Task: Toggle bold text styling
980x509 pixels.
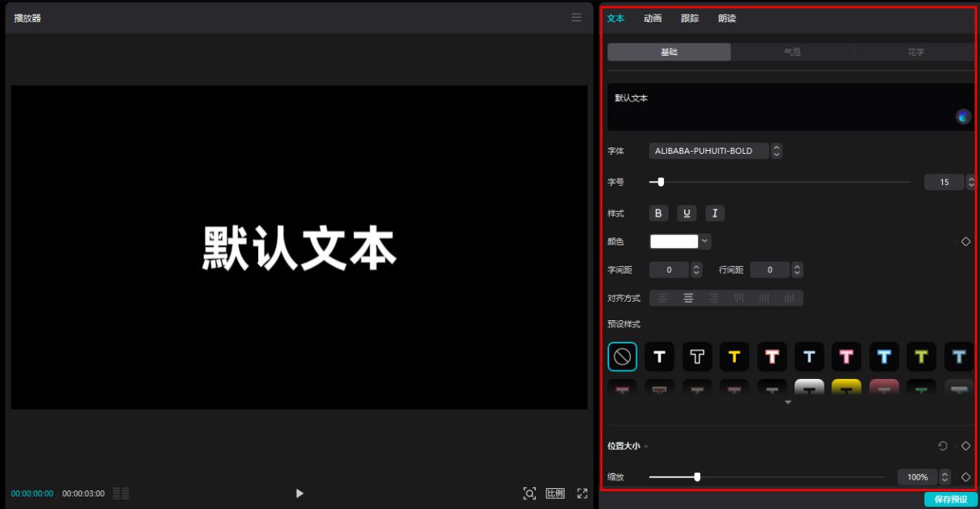Action: [x=658, y=213]
